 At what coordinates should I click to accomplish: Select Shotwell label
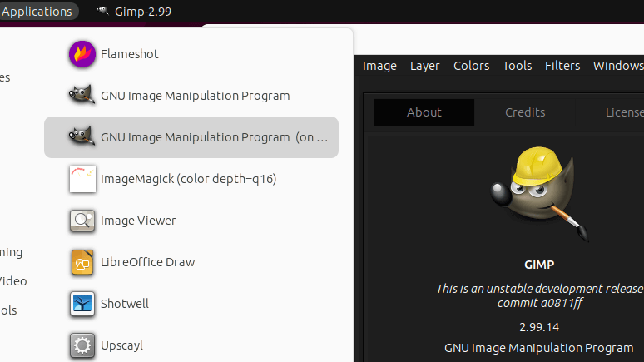tap(125, 304)
